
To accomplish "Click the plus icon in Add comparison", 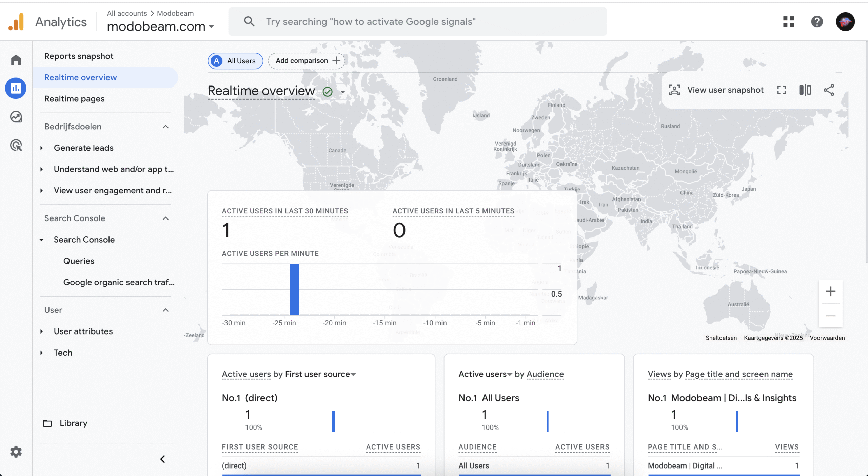I will (x=336, y=60).
